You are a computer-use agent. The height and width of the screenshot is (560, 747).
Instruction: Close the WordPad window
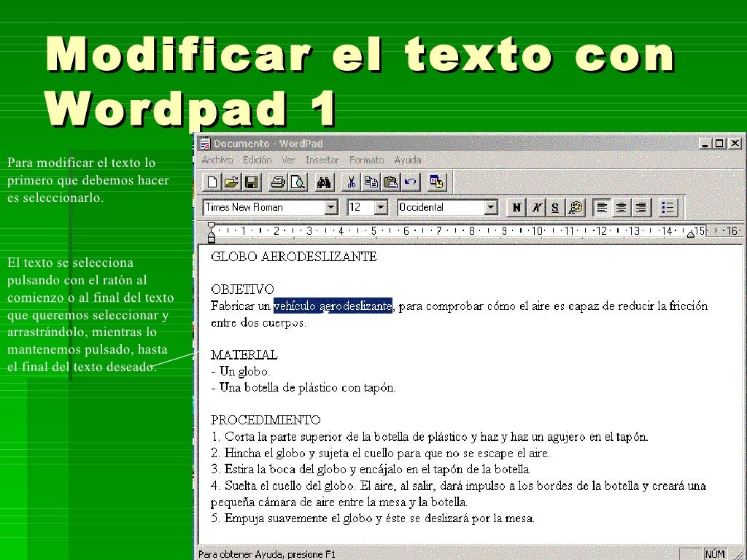click(x=735, y=143)
